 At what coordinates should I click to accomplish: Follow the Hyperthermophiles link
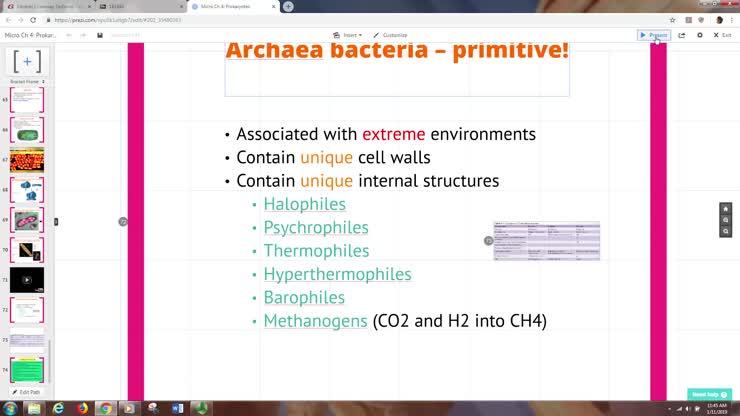pyautogui.click(x=337, y=274)
